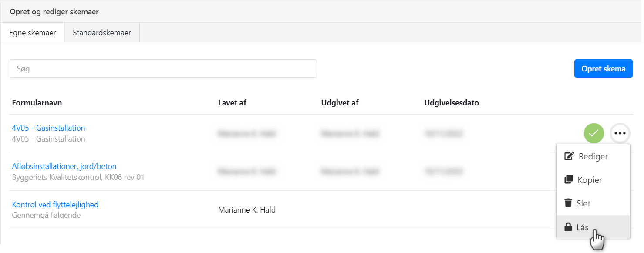The width and height of the screenshot is (644, 253).
Task: Click the copy icon beside Kopier
Action: coord(568,180)
